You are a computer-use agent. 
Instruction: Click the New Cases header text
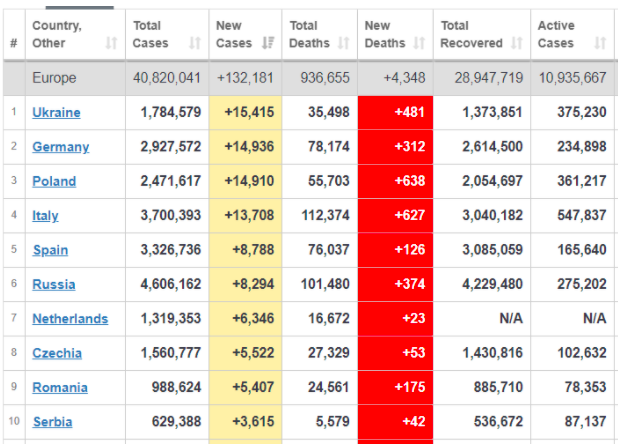tap(234, 34)
